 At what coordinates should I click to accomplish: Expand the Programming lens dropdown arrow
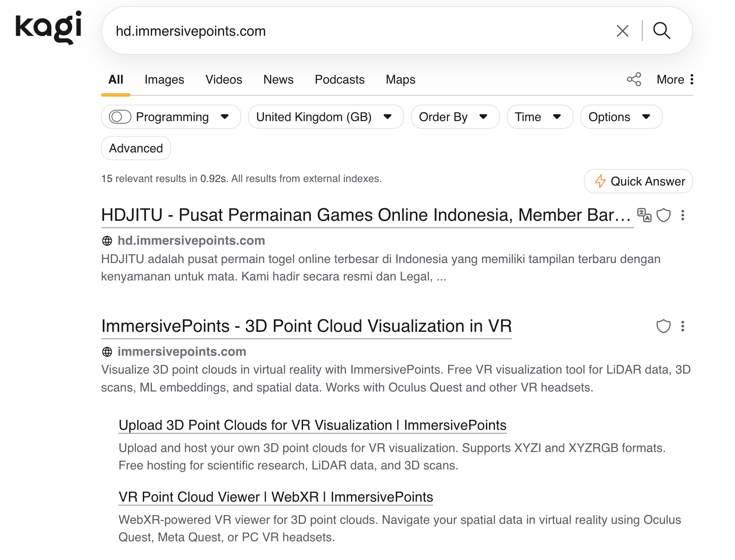[x=225, y=117]
